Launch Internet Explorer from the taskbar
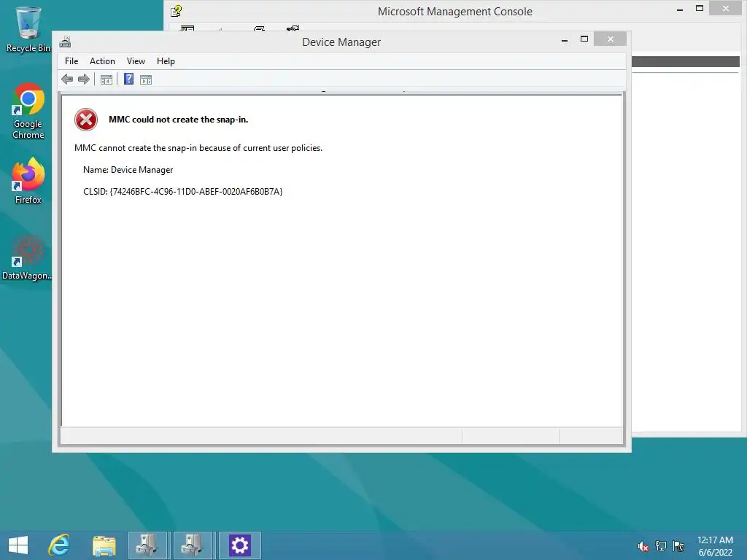 [59, 545]
